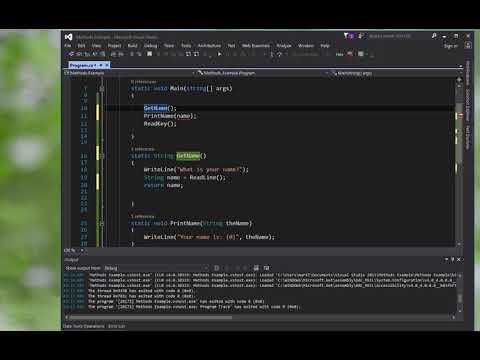Open the Methods_Example.Program class dropdown
This screenshot has width=480, height=360.
coord(262,73)
